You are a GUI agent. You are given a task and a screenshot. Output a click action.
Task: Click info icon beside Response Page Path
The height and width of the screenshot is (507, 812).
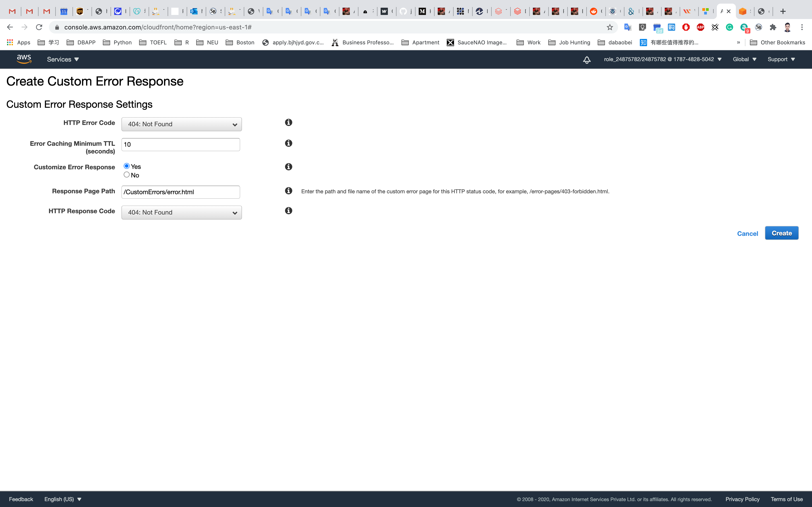point(289,191)
